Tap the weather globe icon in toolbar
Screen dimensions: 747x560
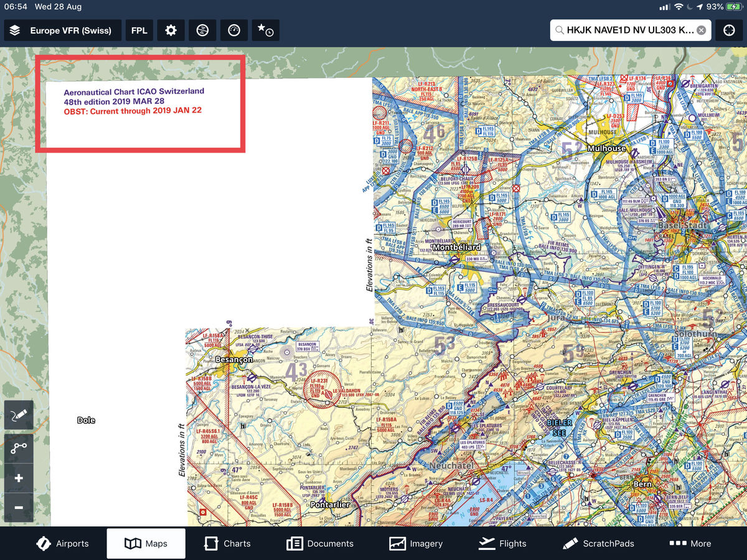coord(202,30)
